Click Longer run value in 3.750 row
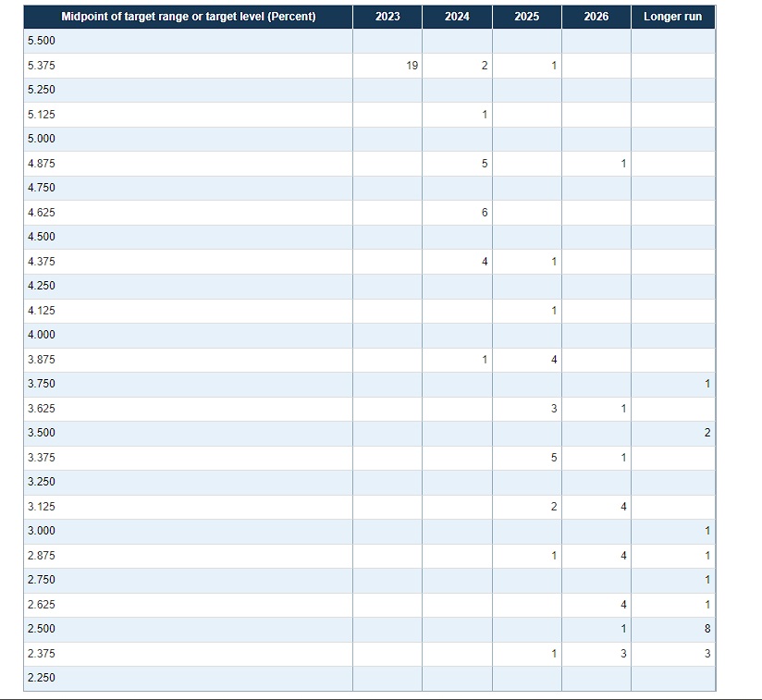762x700 pixels. 707,384
